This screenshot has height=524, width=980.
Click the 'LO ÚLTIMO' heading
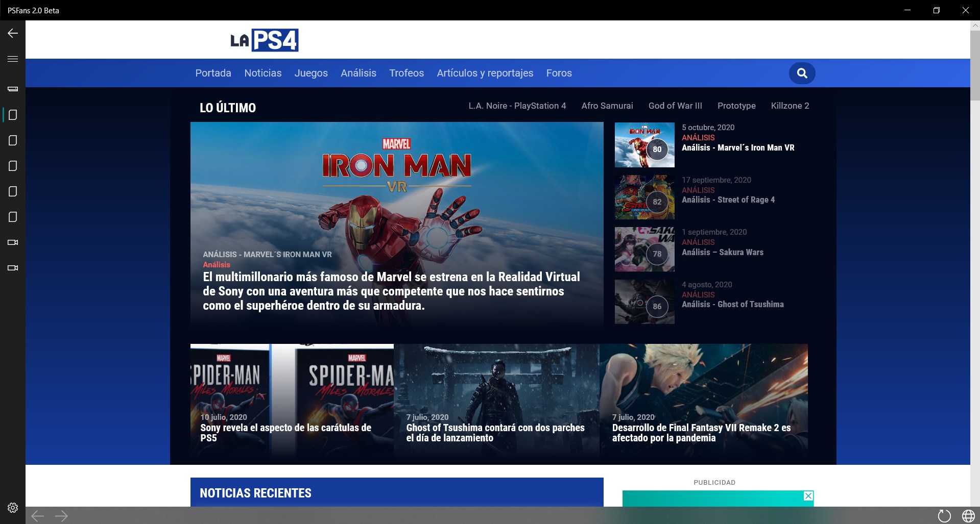click(x=228, y=108)
